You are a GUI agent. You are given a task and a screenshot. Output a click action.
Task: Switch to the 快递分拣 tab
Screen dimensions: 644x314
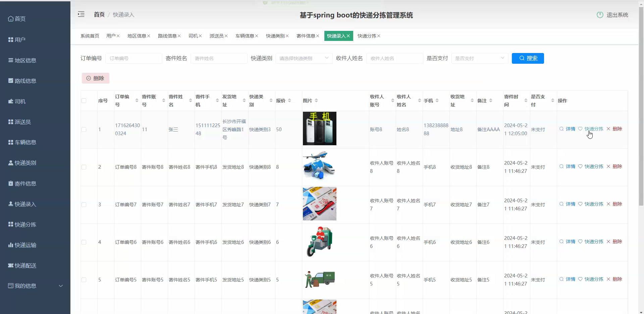tap(366, 36)
